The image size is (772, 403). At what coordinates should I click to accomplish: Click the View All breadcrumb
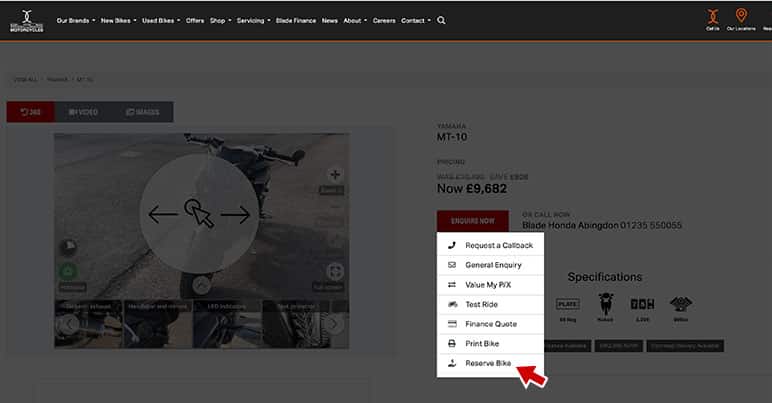coord(26,79)
